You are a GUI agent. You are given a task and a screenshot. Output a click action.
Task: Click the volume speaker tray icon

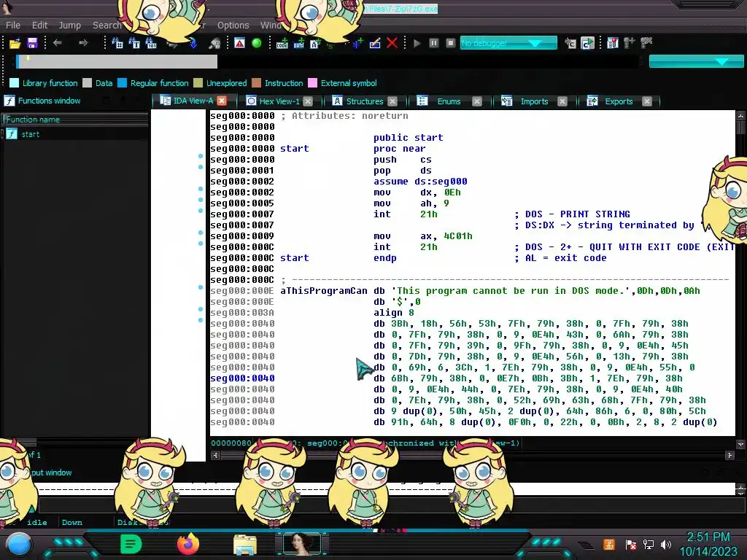(666, 544)
